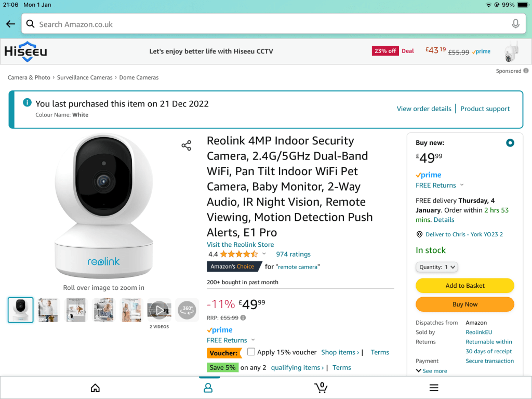Open the home icon in bottom bar
This screenshot has height=399, width=532.
coord(95,388)
